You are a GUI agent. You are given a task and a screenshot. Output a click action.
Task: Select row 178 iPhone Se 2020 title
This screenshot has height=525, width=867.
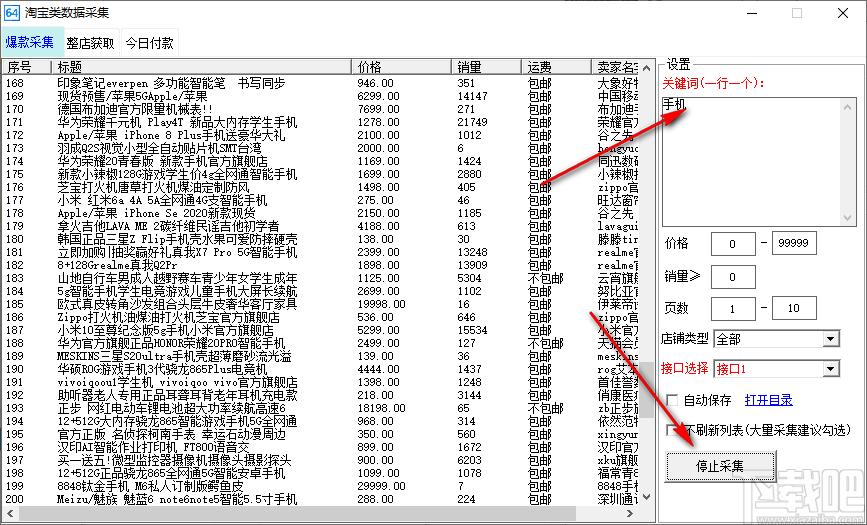[156, 213]
